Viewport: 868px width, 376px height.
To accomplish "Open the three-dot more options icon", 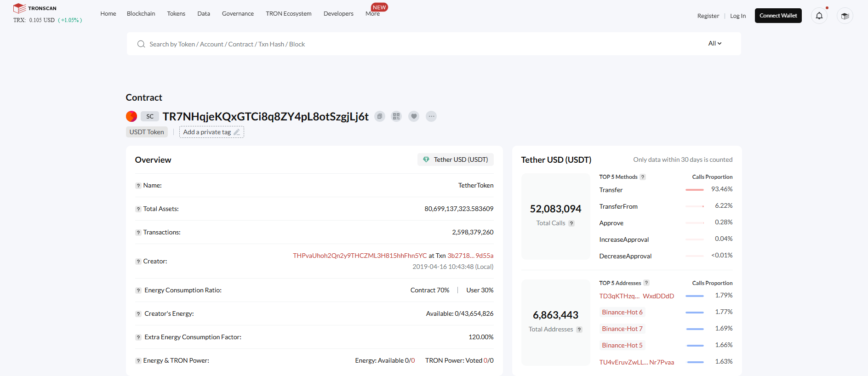I will pos(431,116).
